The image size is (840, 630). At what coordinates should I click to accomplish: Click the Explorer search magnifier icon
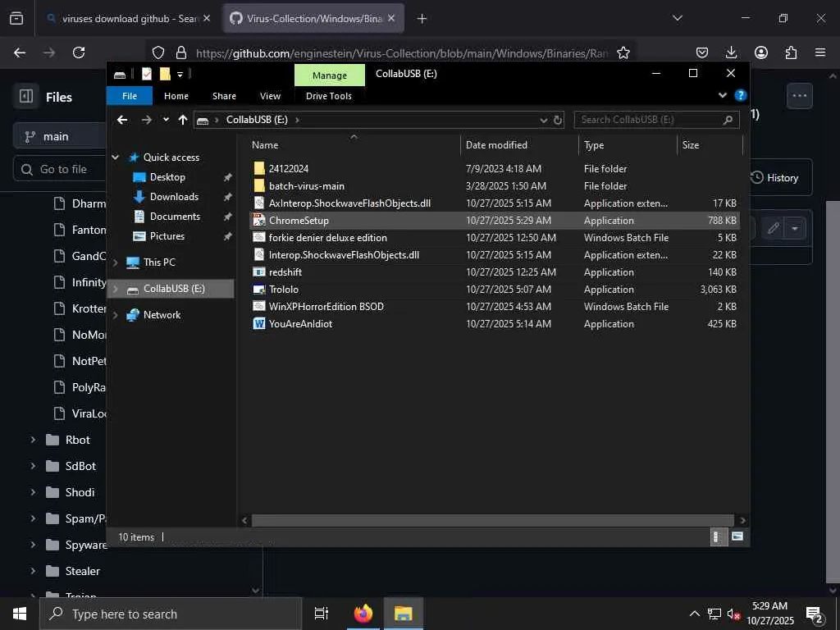(728, 120)
